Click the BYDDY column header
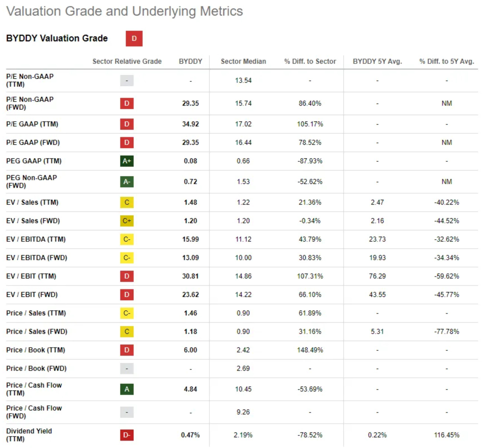The image size is (482, 448). (x=190, y=62)
